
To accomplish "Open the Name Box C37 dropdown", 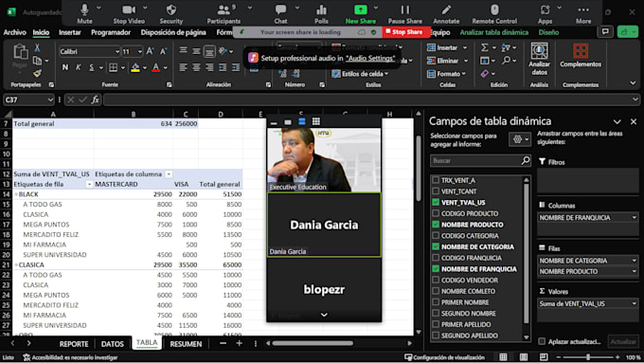I will coord(50,100).
